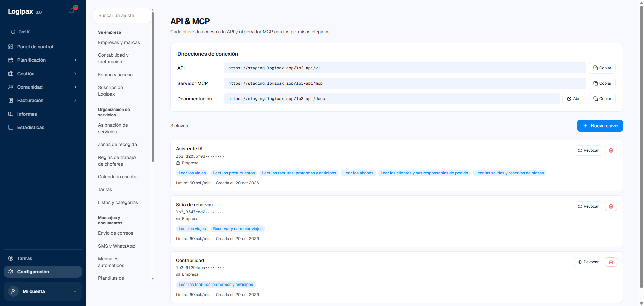Click Leer los clientes y responsables tag

tap(424, 173)
